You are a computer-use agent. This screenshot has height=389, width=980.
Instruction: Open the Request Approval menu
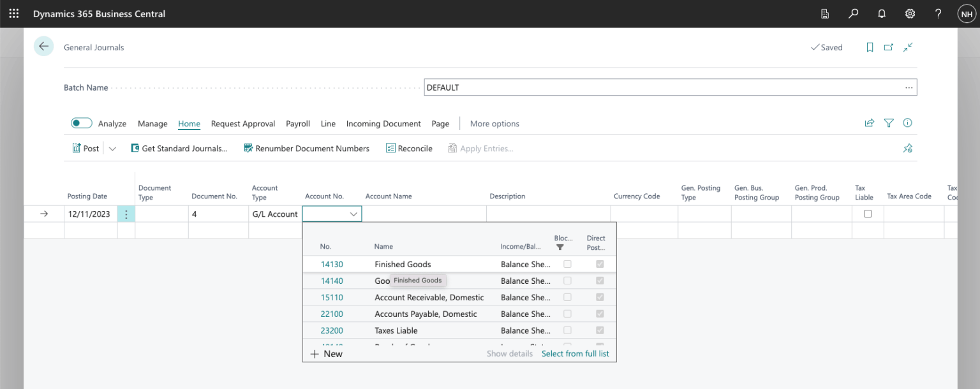pyautogui.click(x=242, y=124)
